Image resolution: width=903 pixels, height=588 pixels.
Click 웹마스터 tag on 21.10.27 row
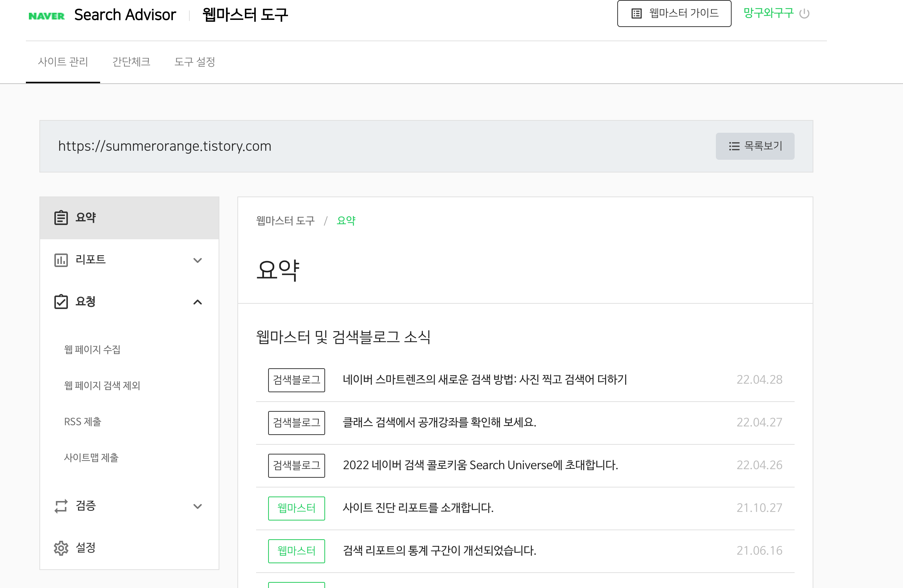(296, 508)
